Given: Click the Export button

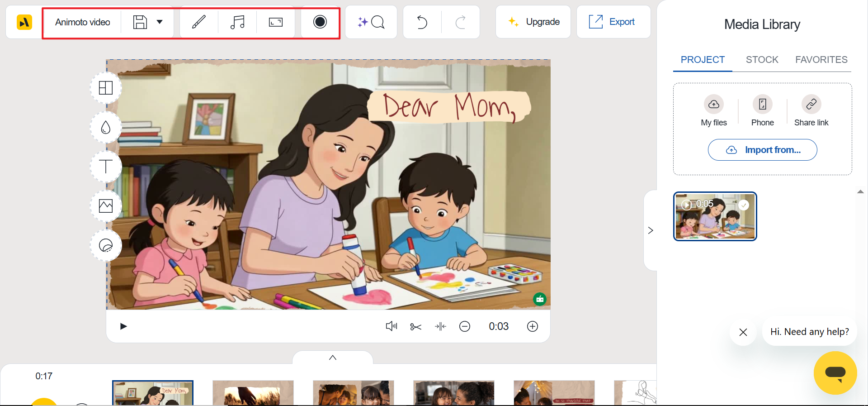Looking at the screenshot, I should point(613,22).
